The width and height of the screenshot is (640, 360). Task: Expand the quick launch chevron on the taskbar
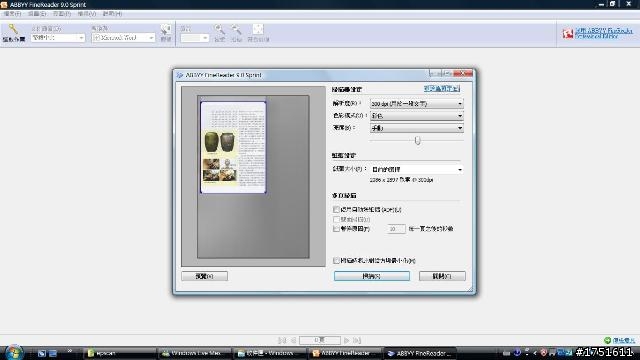[x=69, y=351]
